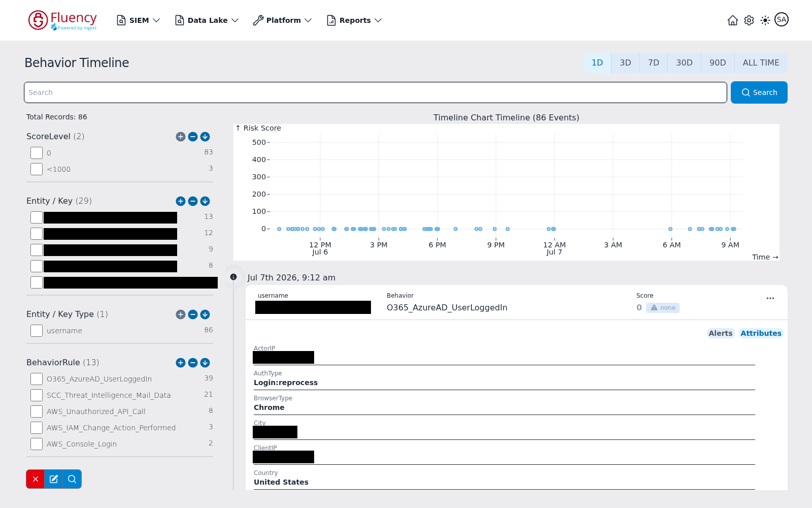This screenshot has height=508, width=812.
Task: Check the ScoreLevel 0 checkbox
Action: 37,153
